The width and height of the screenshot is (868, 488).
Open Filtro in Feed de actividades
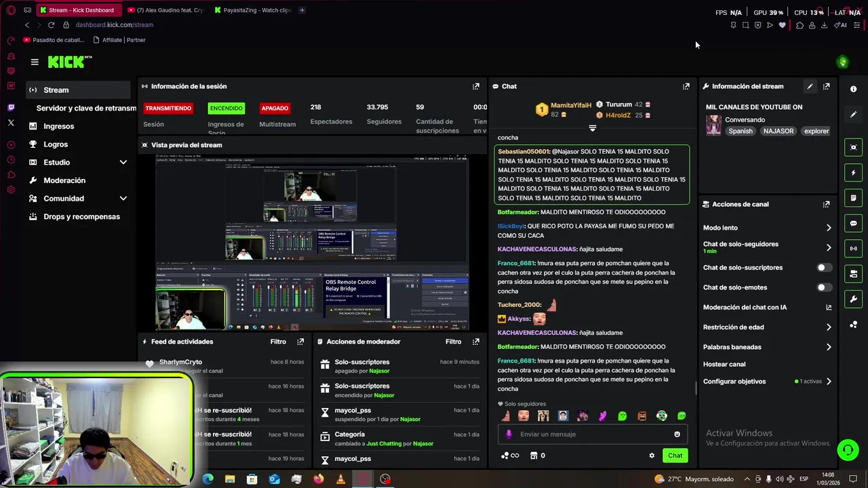[278, 342]
